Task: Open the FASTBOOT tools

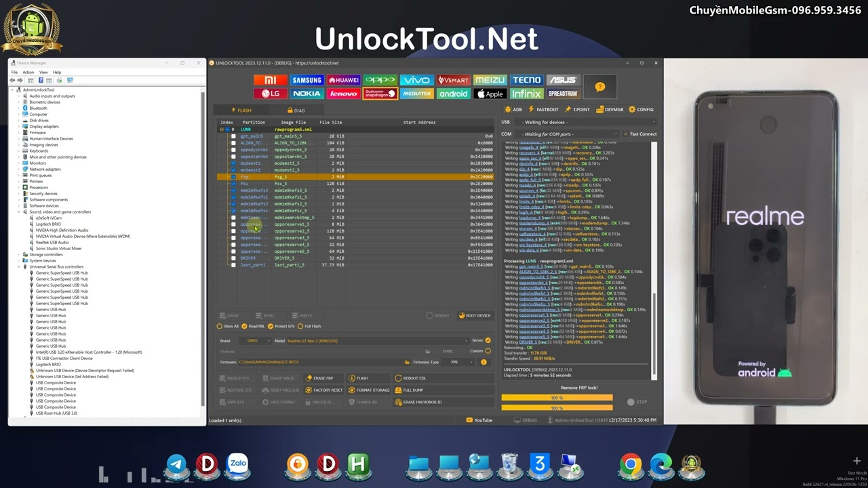Action: click(543, 109)
